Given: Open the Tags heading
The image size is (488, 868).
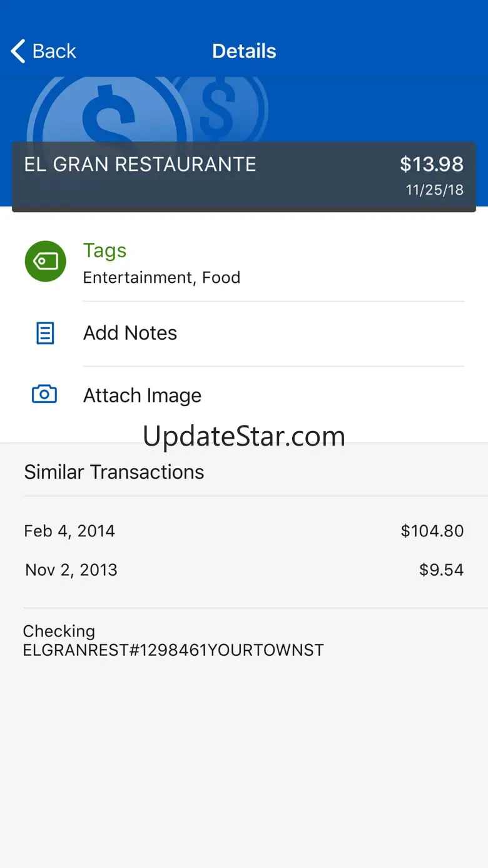Looking at the screenshot, I should pos(104,250).
